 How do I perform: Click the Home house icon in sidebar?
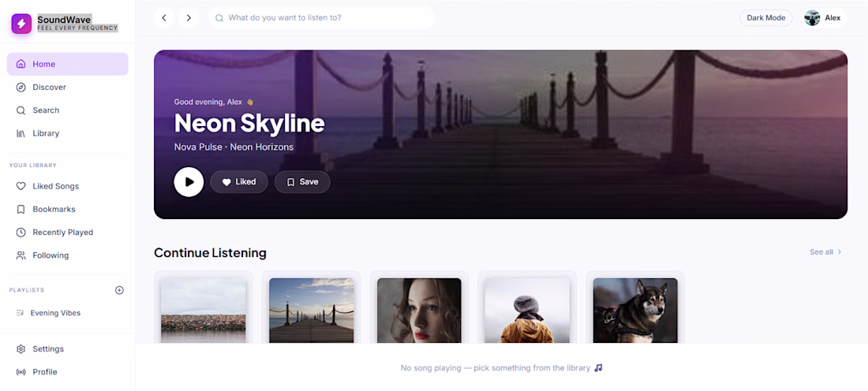21,64
